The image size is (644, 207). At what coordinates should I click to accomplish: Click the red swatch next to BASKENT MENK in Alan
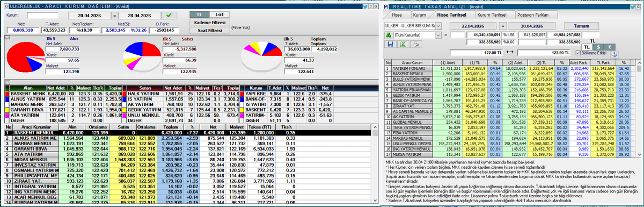[7, 94]
